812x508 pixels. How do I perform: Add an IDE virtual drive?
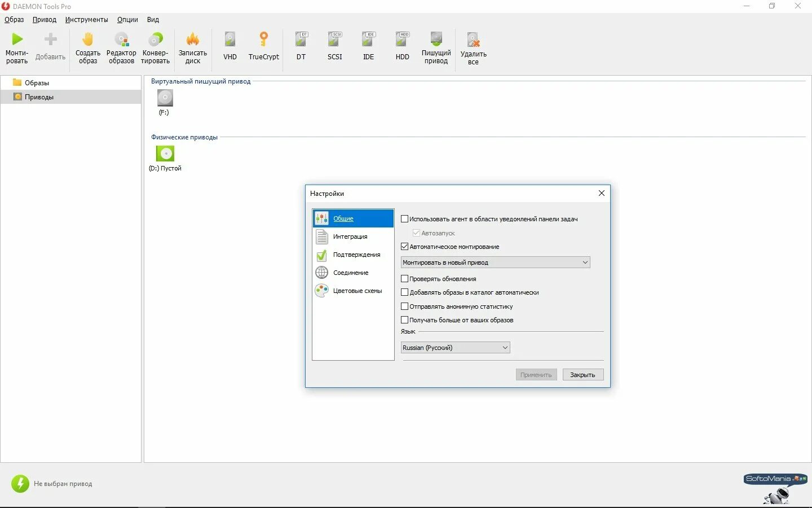pos(369,46)
